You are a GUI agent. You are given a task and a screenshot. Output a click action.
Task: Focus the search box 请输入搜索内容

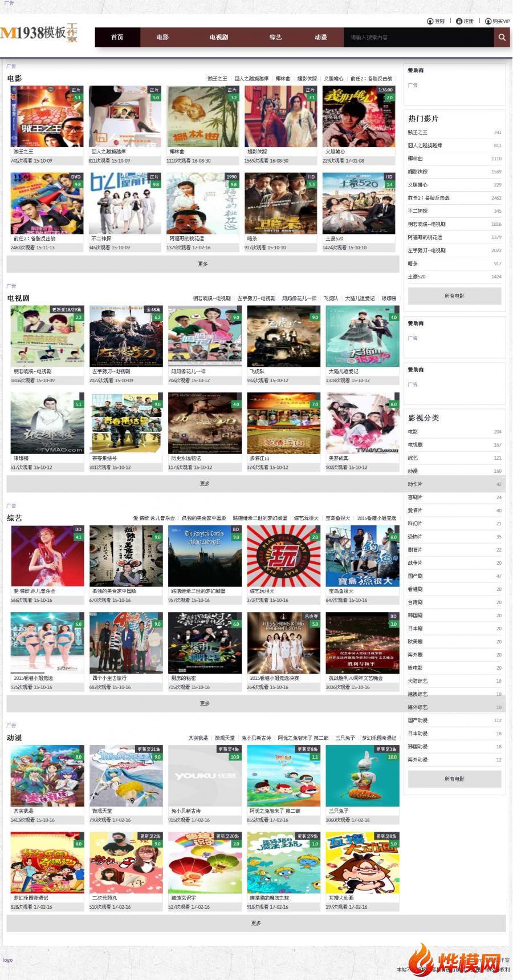[418, 38]
